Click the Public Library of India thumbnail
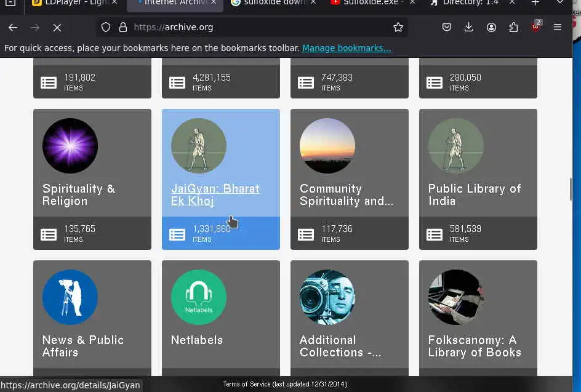Viewport: 581px width, 392px height. pos(456,146)
